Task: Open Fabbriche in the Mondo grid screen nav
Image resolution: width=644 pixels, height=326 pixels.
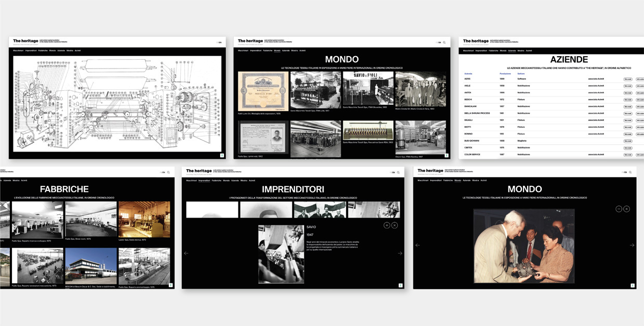Action: pyautogui.click(x=268, y=51)
